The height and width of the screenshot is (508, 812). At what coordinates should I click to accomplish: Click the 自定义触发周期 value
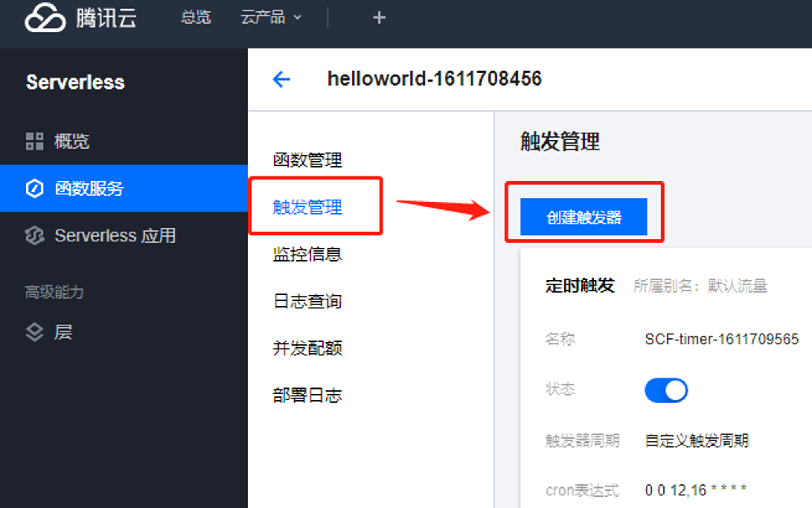click(x=697, y=441)
